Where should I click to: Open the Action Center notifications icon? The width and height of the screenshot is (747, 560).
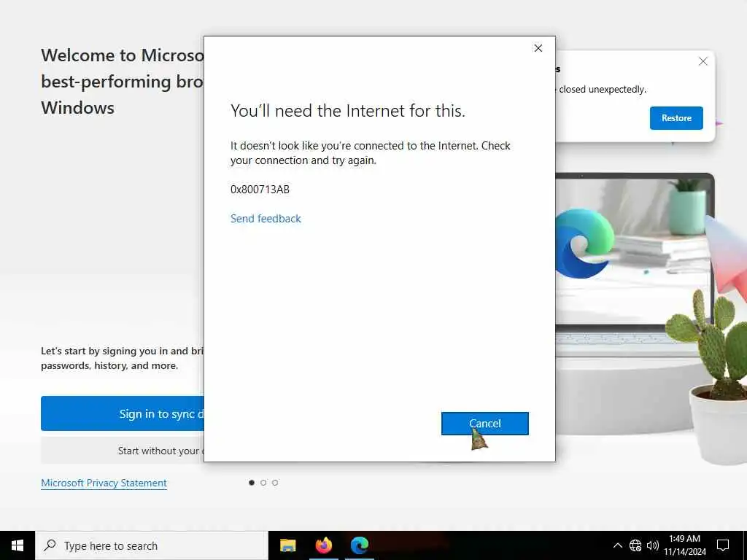pos(723,545)
